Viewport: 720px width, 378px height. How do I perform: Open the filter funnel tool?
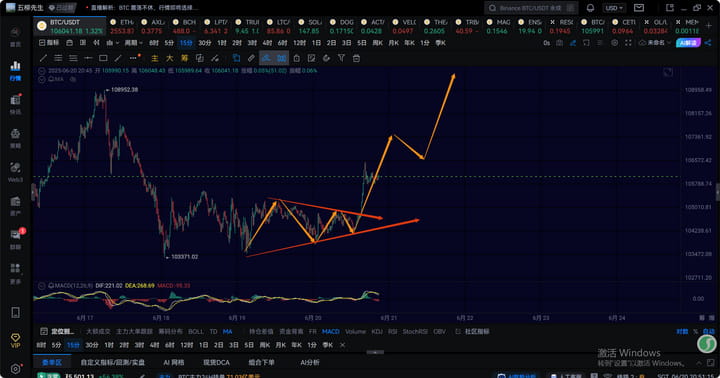point(341,58)
